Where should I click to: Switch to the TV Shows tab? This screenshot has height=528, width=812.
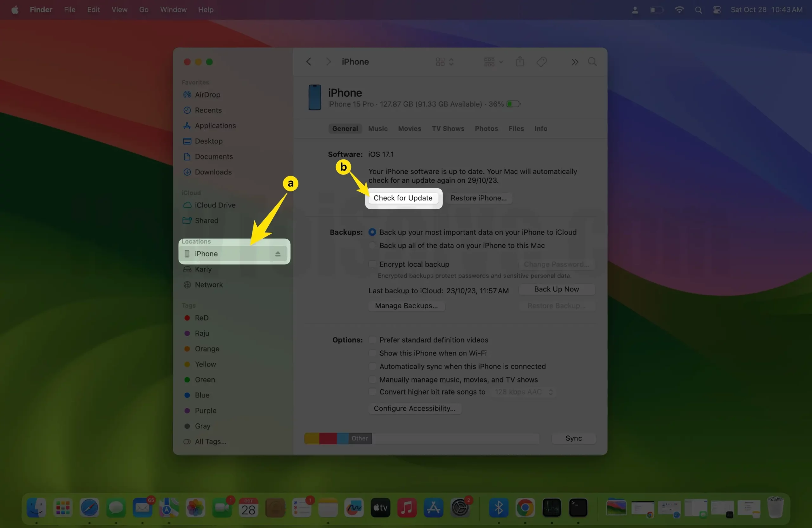(448, 128)
